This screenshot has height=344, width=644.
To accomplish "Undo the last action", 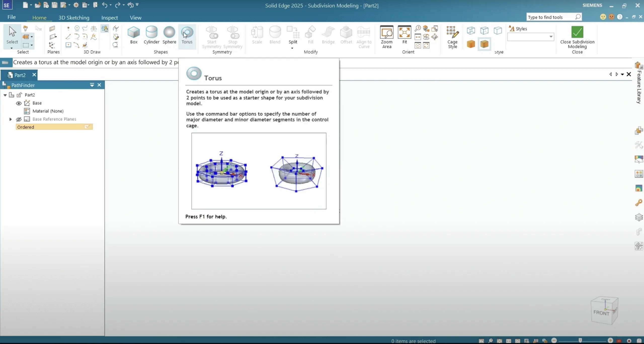I will pyautogui.click(x=105, y=5).
